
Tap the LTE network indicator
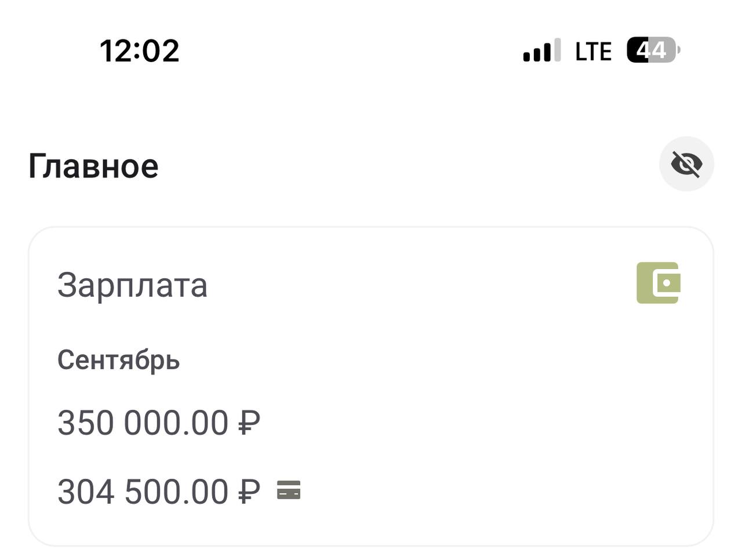pos(593,52)
